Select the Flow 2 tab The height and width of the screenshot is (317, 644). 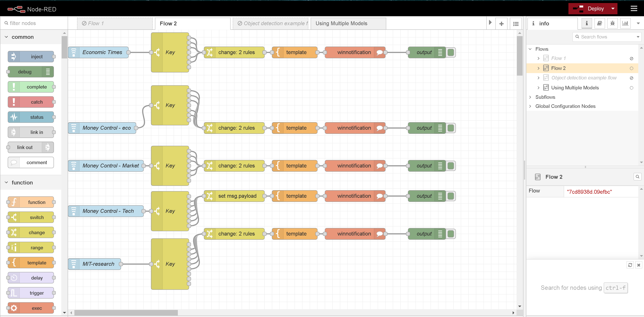[x=192, y=24]
